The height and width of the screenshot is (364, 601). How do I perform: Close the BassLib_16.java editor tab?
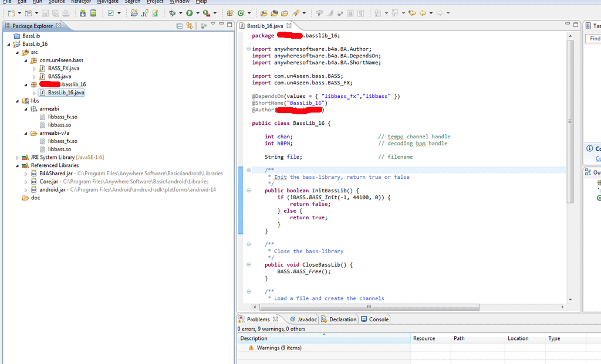[289, 26]
